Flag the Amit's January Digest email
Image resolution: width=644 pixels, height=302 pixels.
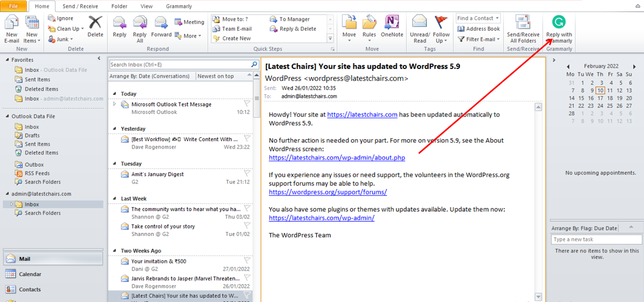coord(247,173)
